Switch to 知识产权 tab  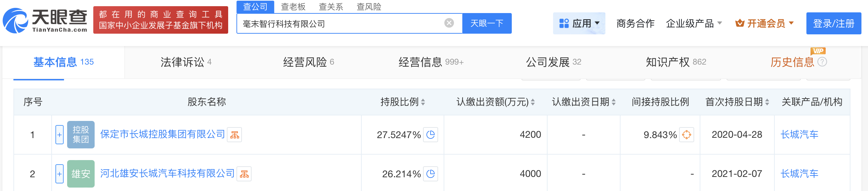click(676, 62)
